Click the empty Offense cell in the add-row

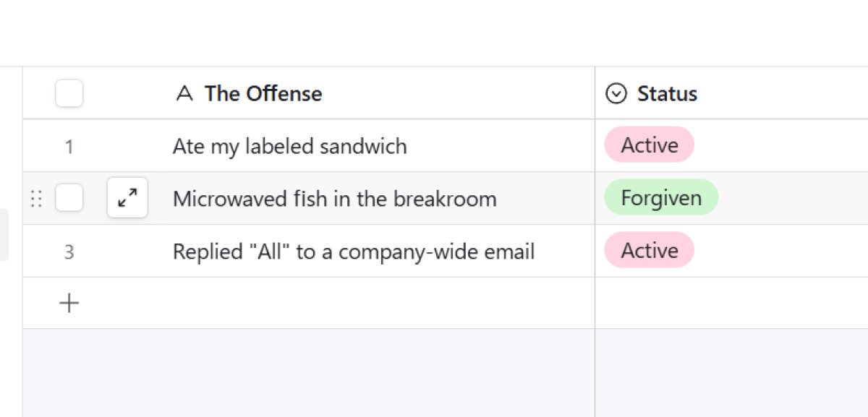point(376,304)
